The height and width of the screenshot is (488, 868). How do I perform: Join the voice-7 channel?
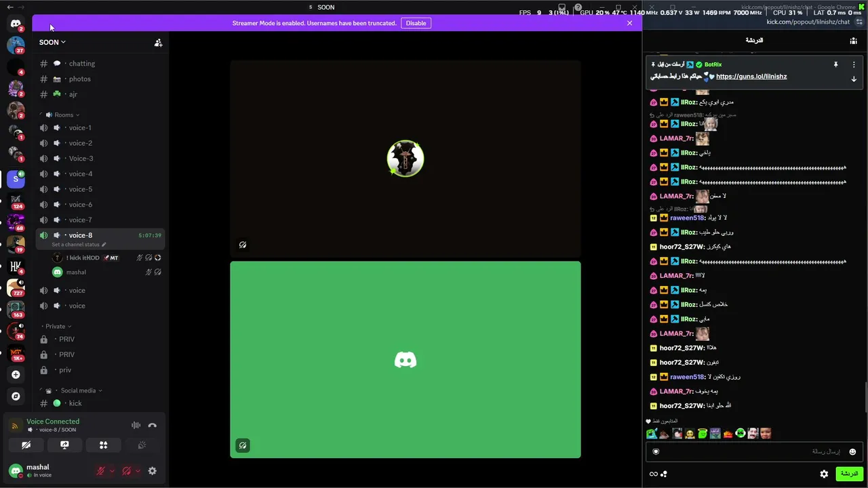100,220
